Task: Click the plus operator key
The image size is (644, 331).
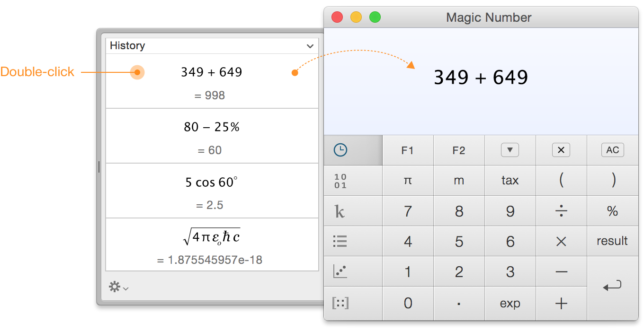Action: (x=561, y=303)
